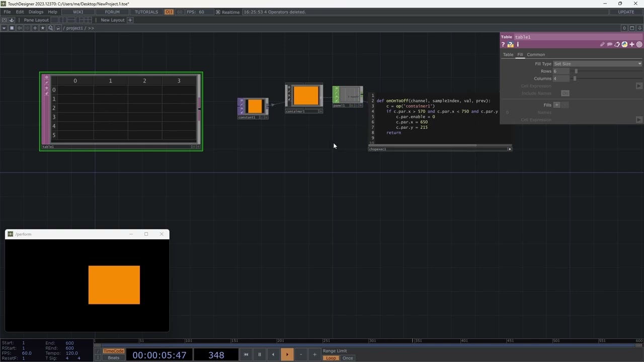This screenshot has width=644, height=362.
Task: Select four-way grid pane layout icon
Action: point(88,20)
